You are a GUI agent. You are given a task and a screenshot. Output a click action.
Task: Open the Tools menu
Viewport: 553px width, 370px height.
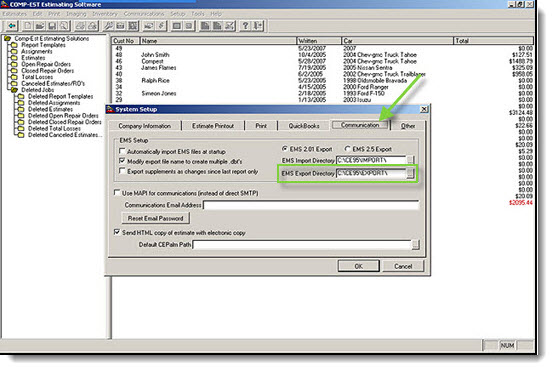[x=198, y=14]
